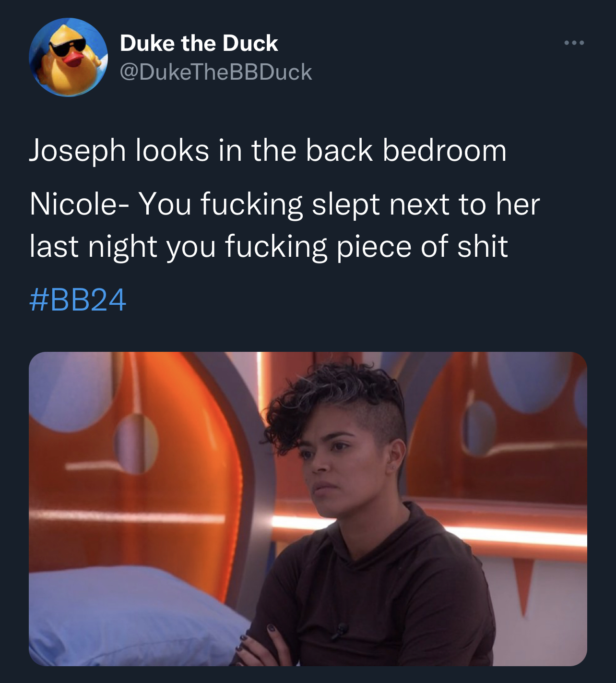This screenshot has height=683, width=616.
Task: Open the #BB24 hashtag
Action: pyautogui.click(x=78, y=300)
